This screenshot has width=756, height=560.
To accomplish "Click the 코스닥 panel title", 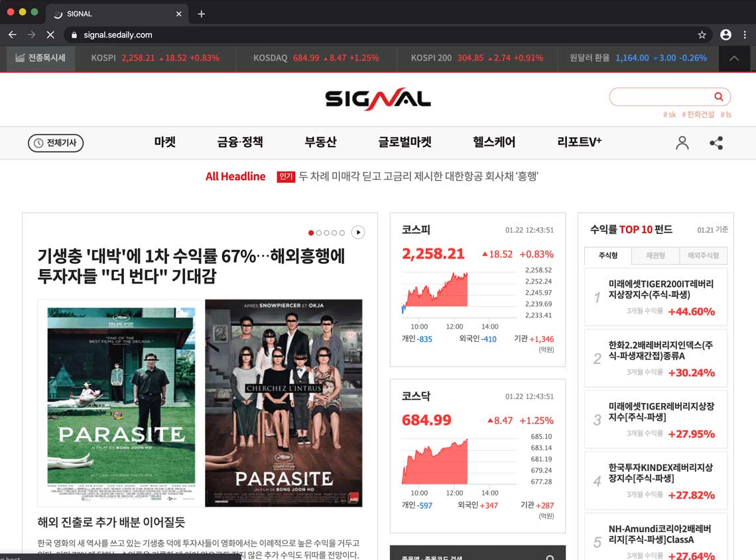I will point(416,396).
